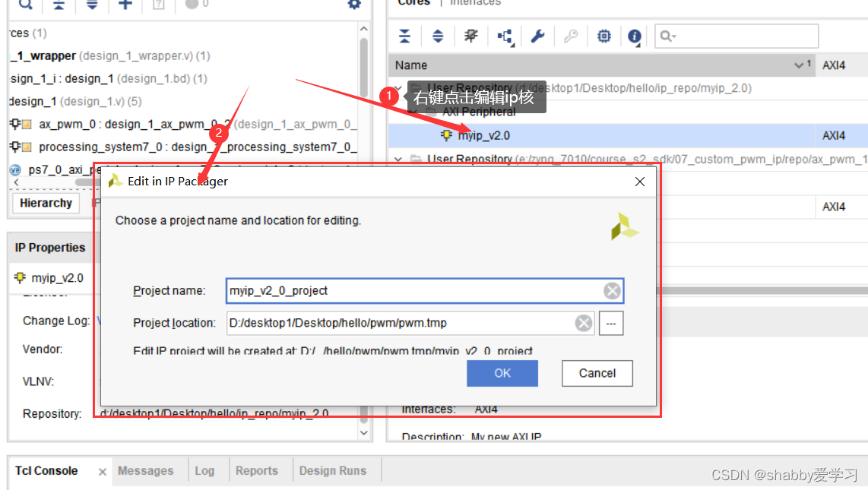Open the Tcl Console tab
This screenshot has width=868, height=490.
point(46,471)
